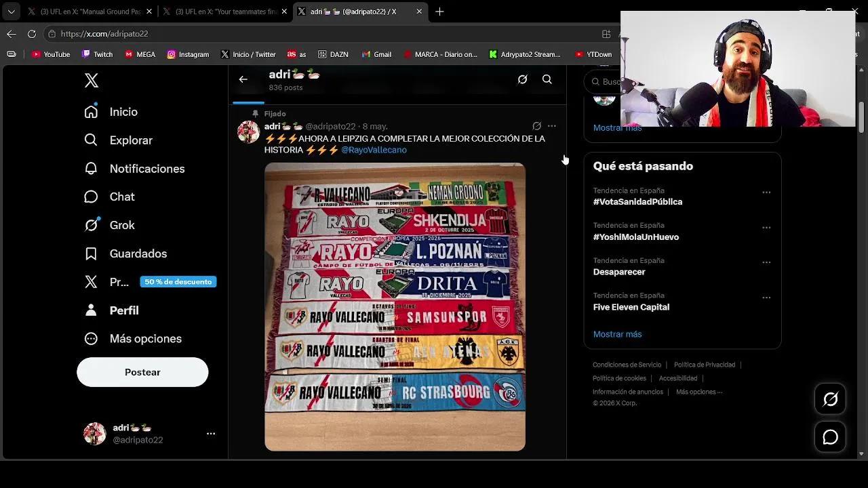Screen dimensions: 868x488
Task: Close the adri (@adripato22) / X tab
Action: 419,12
